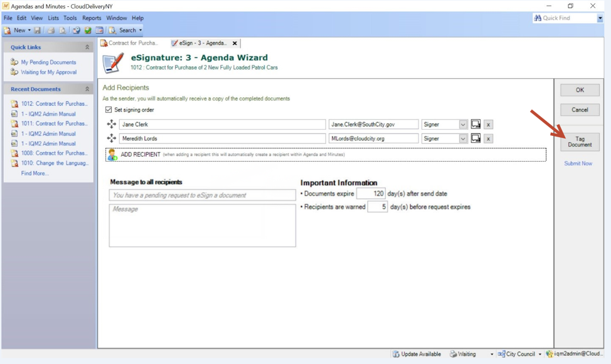Click in the Quick Find search box

coord(565,18)
